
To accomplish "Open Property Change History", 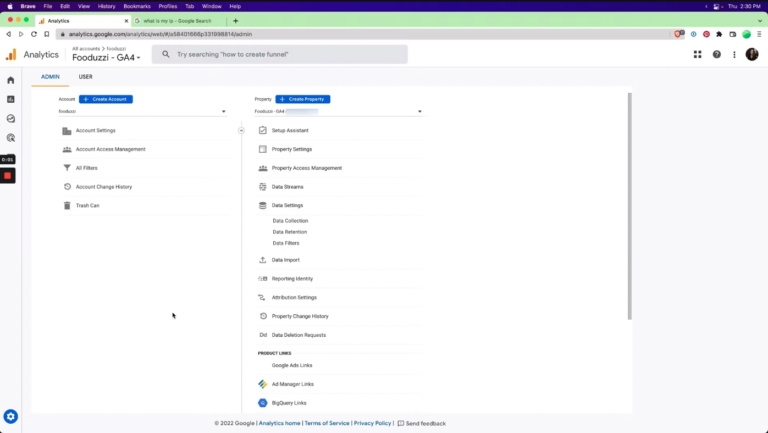I will click(x=300, y=316).
